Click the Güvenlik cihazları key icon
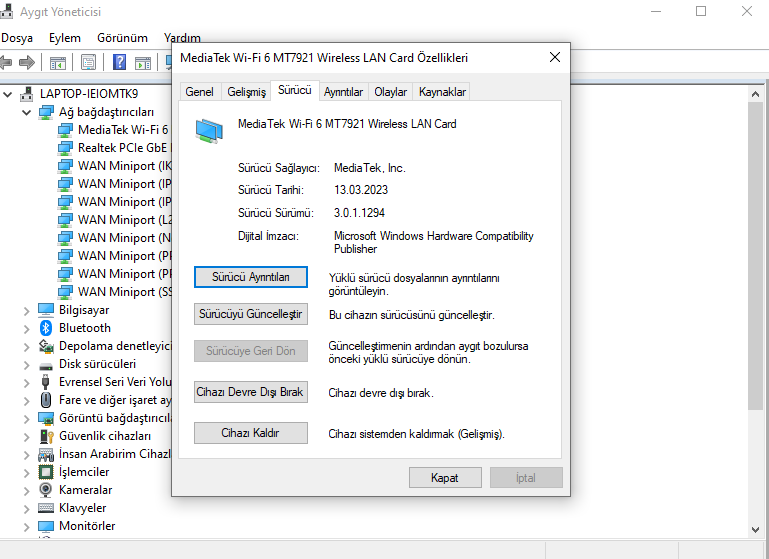769x559 pixels. click(x=46, y=436)
